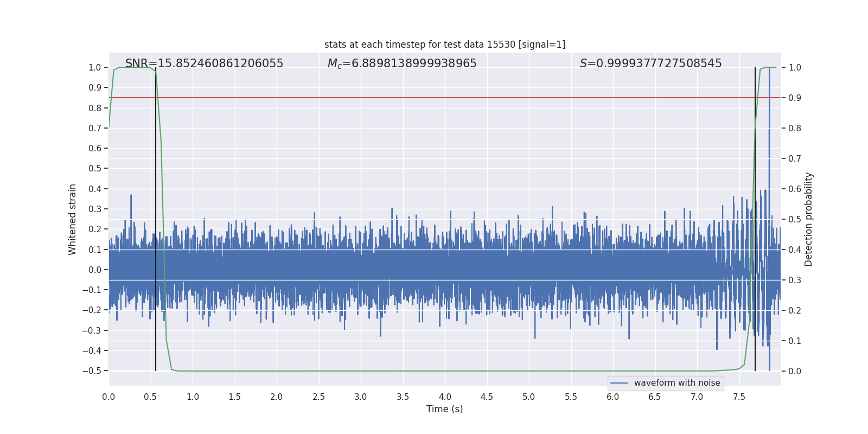Click the 'waveform with noise' legend label

click(676, 383)
